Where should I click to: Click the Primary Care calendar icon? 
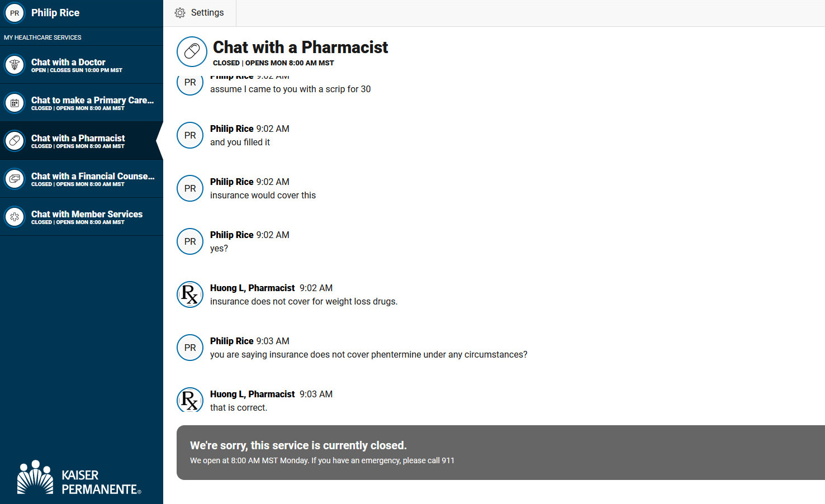(x=15, y=103)
